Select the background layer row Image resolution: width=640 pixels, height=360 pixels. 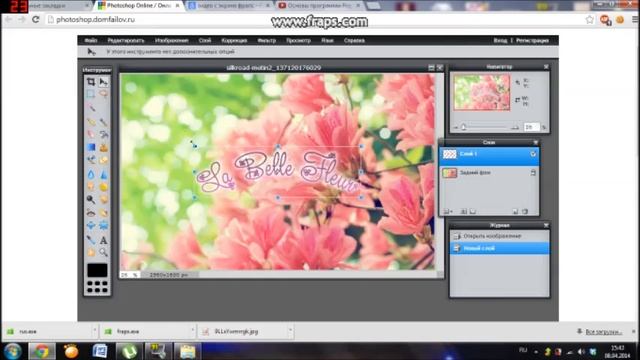pos(489,173)
